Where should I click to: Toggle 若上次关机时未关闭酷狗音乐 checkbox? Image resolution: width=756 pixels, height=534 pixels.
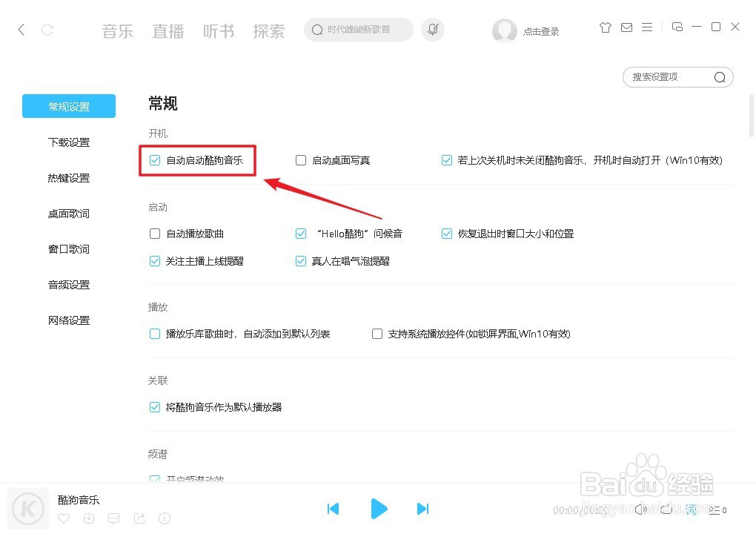[x=447, y=160]
